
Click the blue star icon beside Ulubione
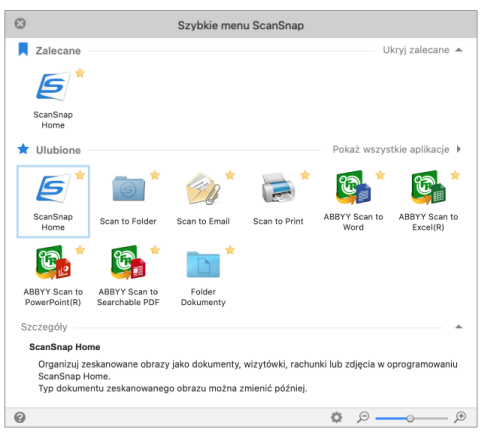(x=23, y=149)
